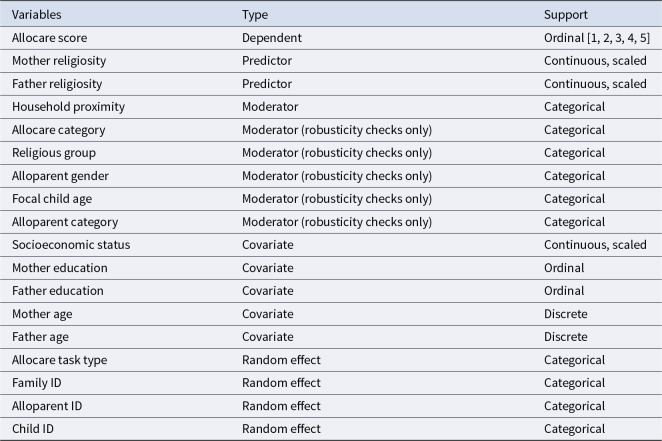Click "Ordinal" in the Mother education row
Screen dimensions: 662x441
pos(564,268)
